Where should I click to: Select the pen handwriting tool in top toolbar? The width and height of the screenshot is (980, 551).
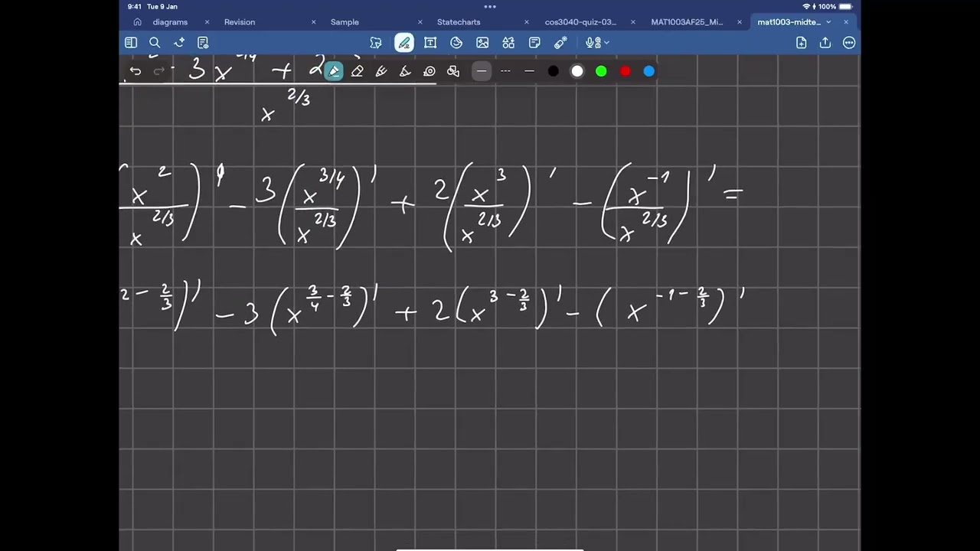coord(403,43)
